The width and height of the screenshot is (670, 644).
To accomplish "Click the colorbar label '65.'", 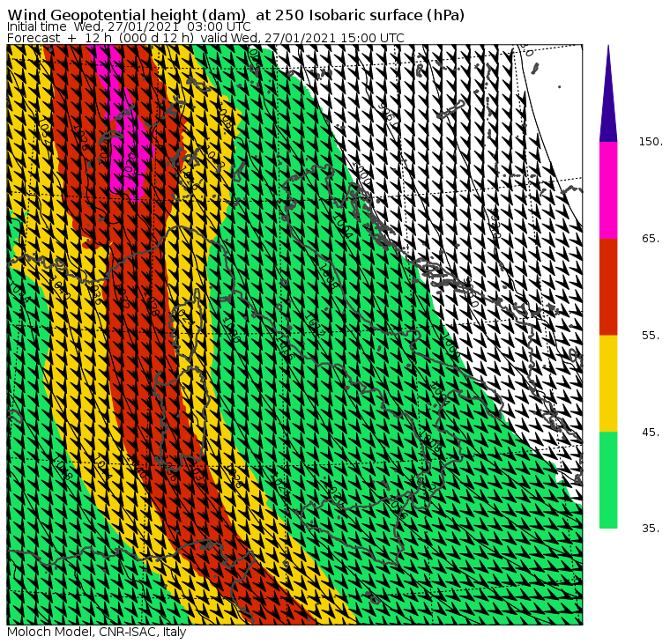I will click(651, 239).
